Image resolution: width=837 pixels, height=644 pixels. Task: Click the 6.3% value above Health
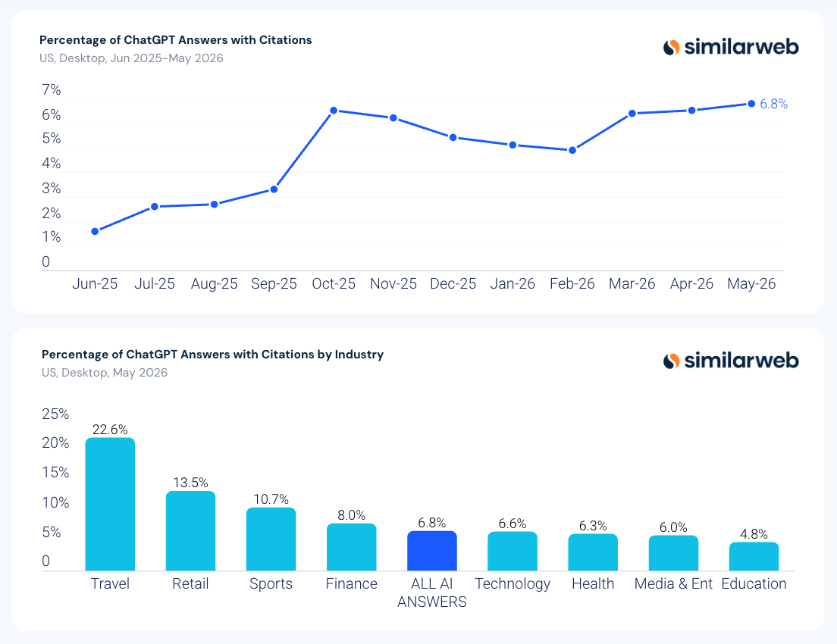593,526
